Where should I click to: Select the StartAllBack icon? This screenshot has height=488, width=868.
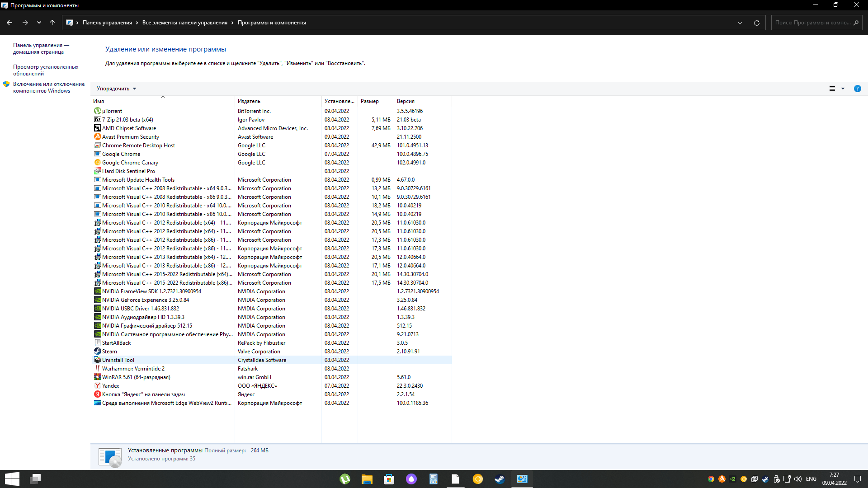click(97, 343)
